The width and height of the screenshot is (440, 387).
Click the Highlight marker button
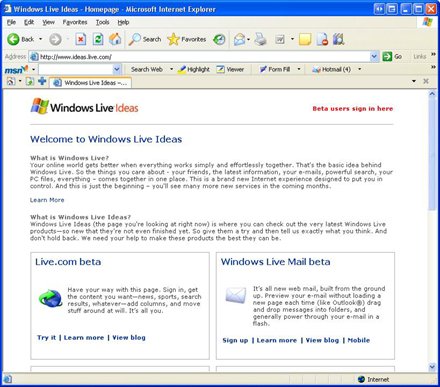pos(194,69)
